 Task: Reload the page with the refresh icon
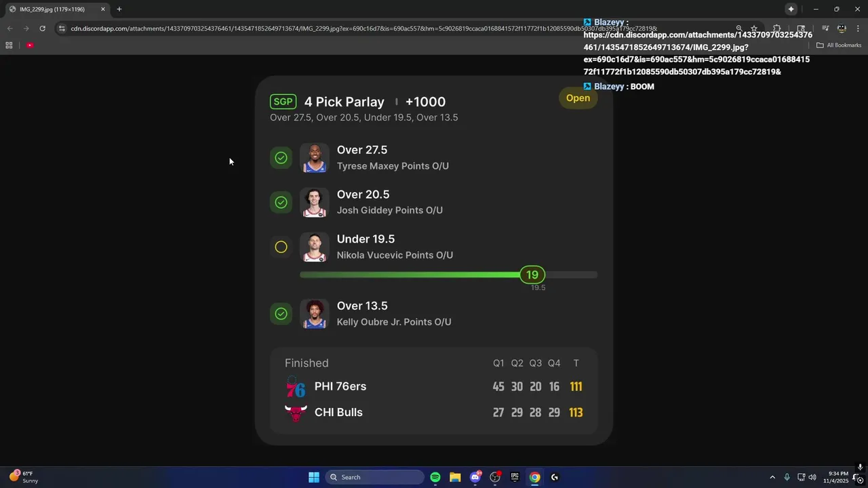pos(42,28)
